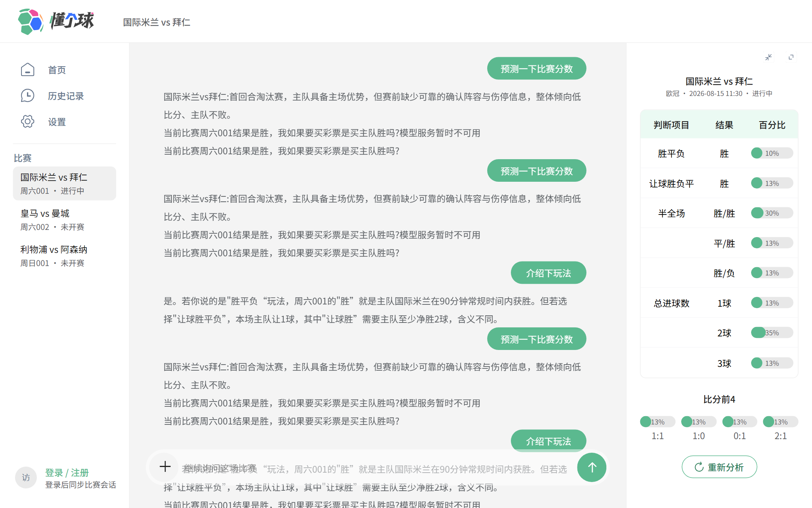Select the 利物浦 vs 阿森纳 match

pos(64,256)
